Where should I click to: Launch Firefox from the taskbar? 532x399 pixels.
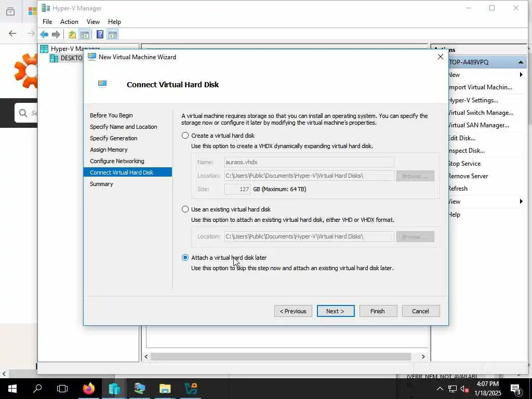pos(89,389)
